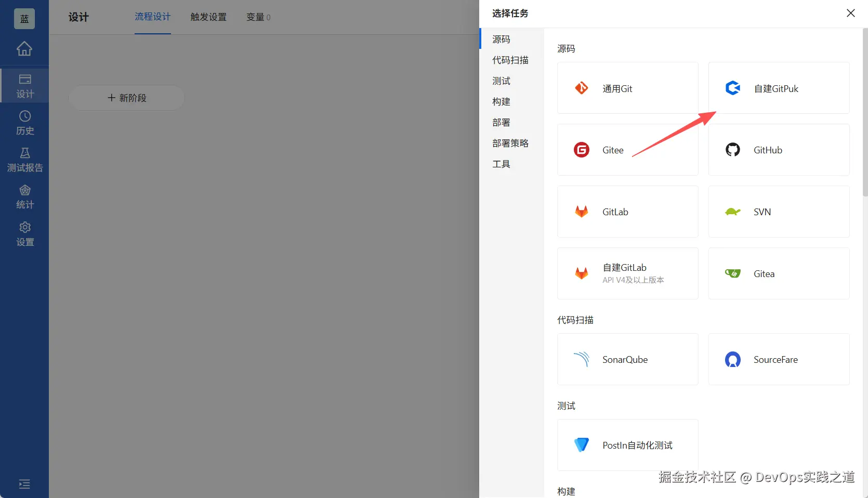
Task: Choose the GitHub task label
Action: (768, 150)
